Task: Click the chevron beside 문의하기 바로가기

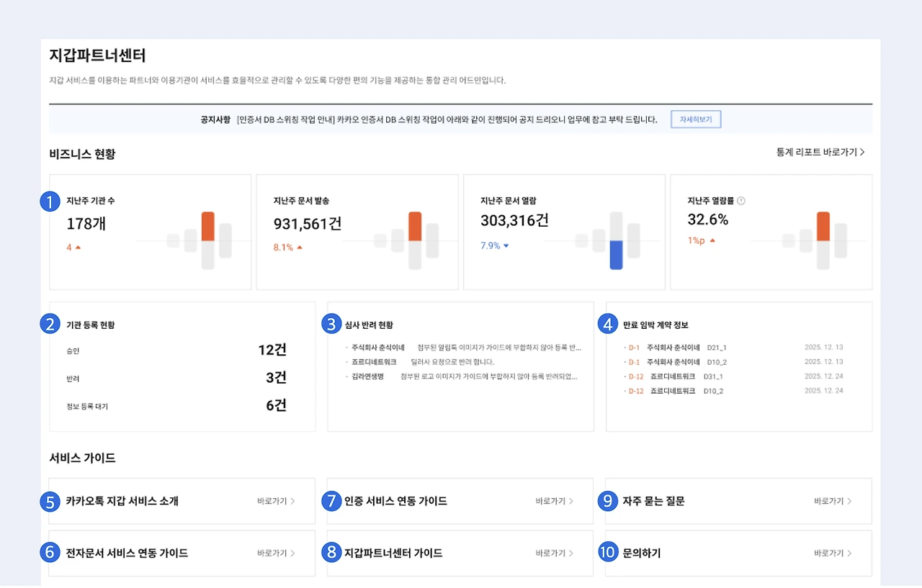Action: pos(850,553)
